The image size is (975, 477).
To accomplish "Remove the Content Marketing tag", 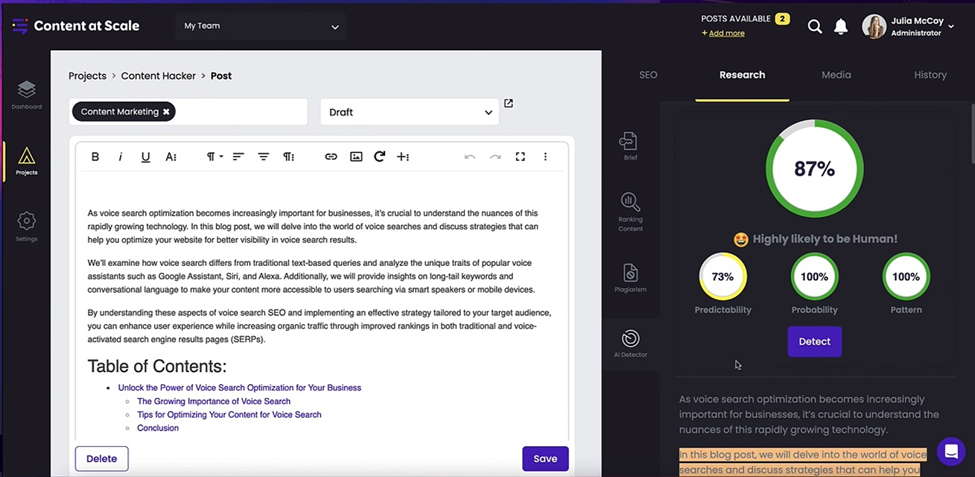I will coord(166,112).
